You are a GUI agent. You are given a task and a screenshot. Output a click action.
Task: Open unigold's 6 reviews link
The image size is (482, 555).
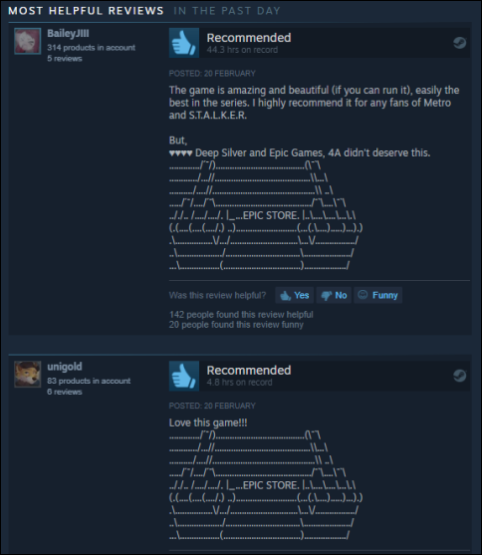point(65,392)
